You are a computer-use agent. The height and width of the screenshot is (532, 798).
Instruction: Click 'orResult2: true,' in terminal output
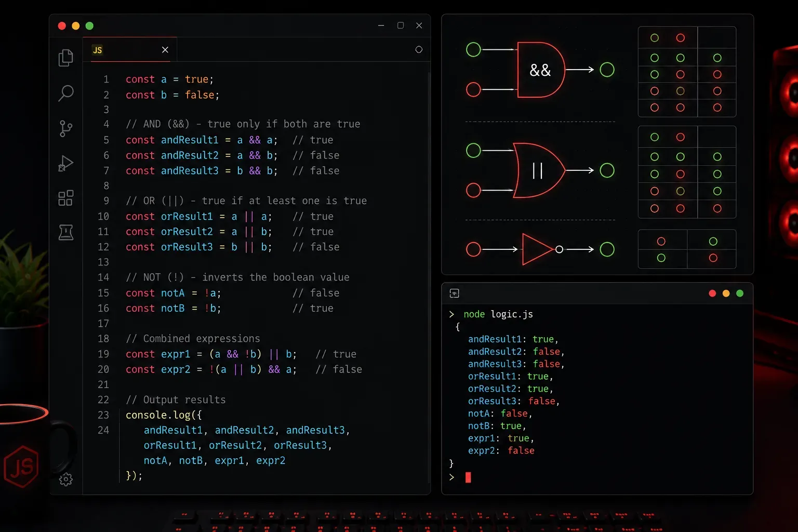(511, 389)
